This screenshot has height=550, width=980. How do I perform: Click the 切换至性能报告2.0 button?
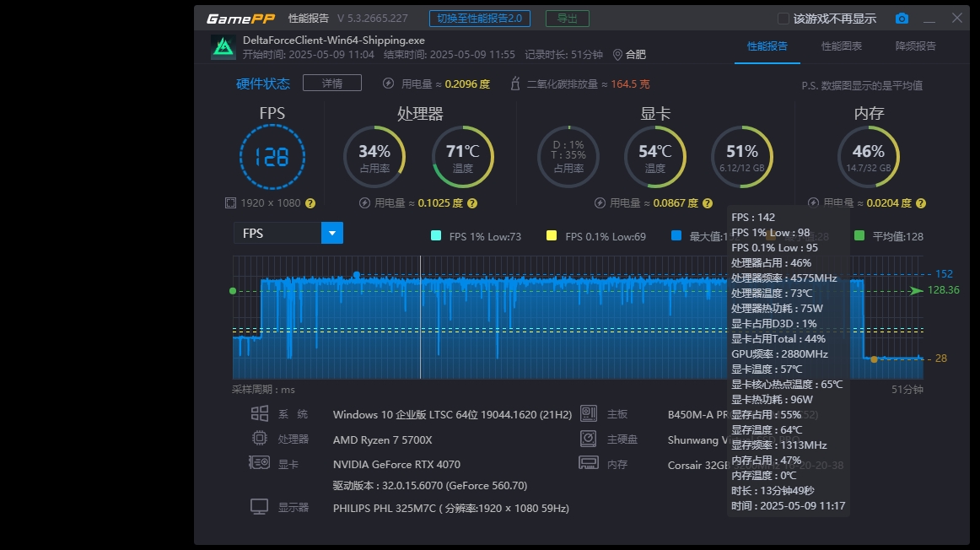point(479,19)
